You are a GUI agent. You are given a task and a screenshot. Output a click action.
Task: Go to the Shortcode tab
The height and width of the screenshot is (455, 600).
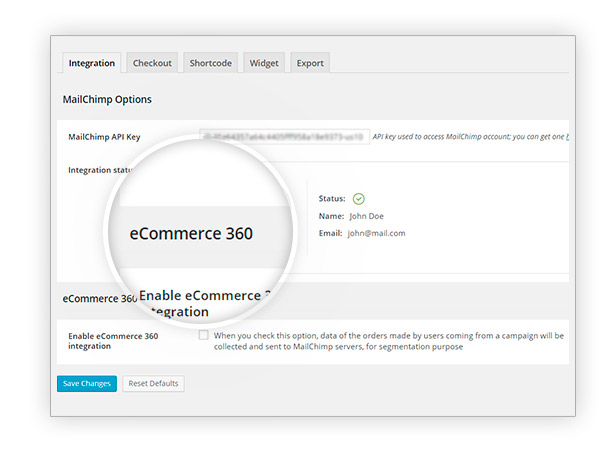[211, 63]
